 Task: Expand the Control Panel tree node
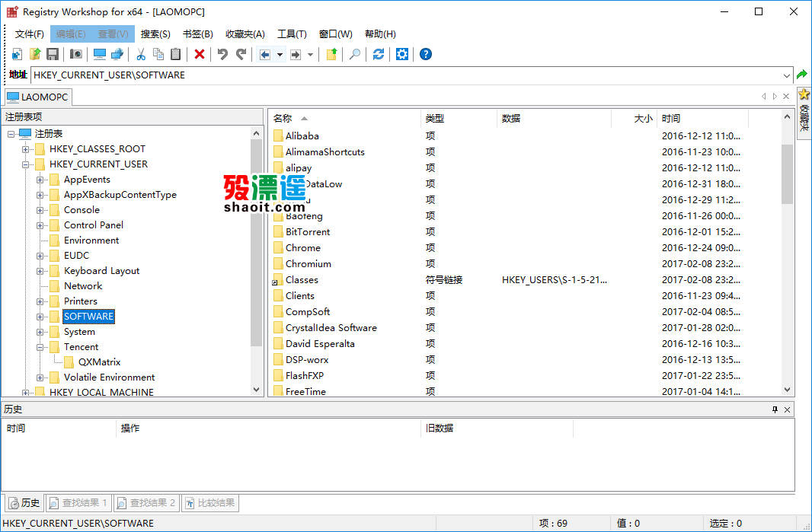coord(40,225)
